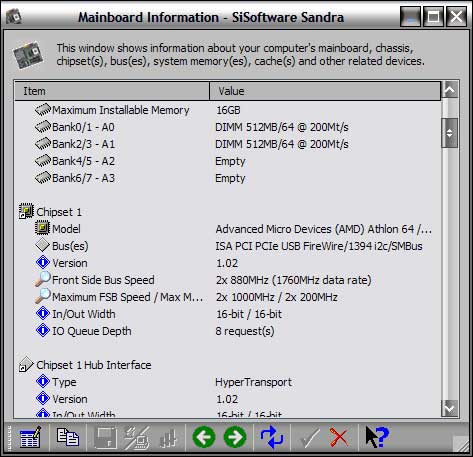The width and height of the screenshot is (473, 457).
Task: Sort by the Value column header
Action: coord(325,91)
